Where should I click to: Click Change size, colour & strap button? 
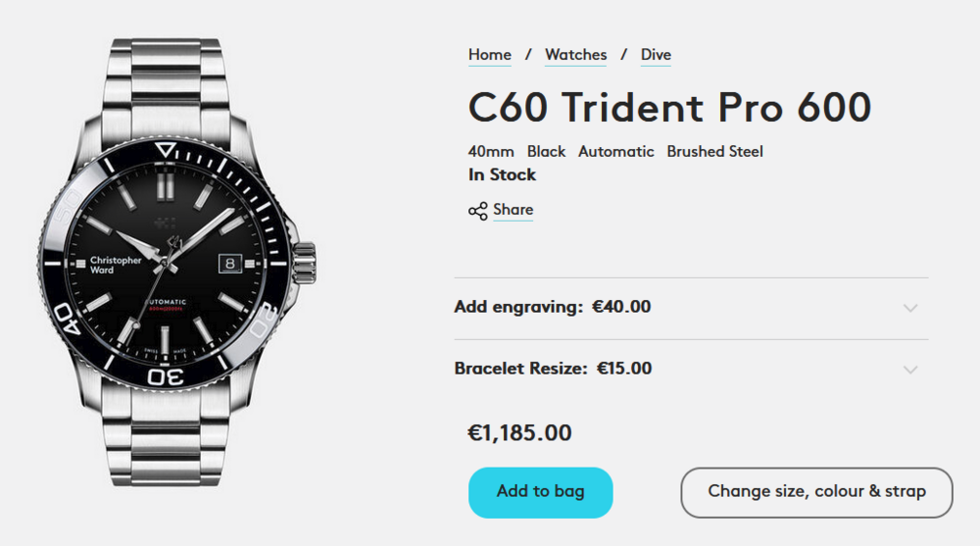click(x=816, y=492)
